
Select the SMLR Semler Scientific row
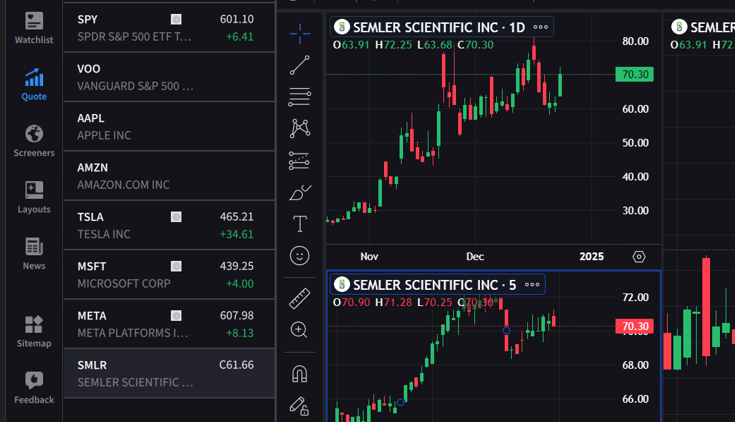click(x=169, y=374)
